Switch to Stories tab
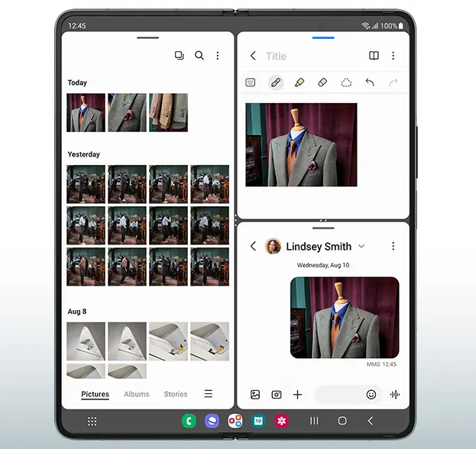The width and height of the screenshot is (476, 449). [176, 394]
